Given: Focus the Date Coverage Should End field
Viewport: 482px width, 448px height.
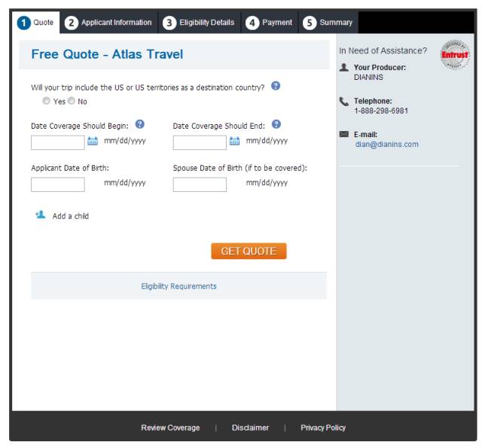Looking at the screenshot, I should (200, 142).
